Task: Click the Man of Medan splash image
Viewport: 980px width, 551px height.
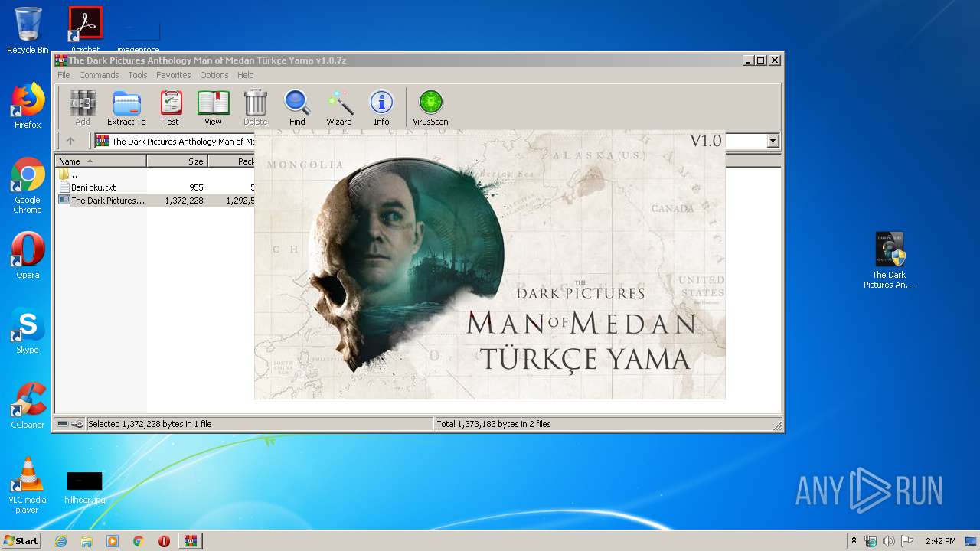Action: 489,264
